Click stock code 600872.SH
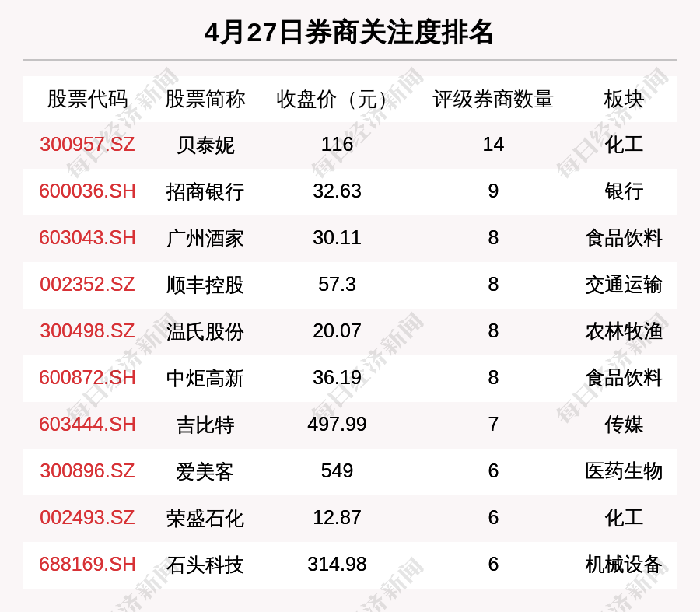 (87, 378)
